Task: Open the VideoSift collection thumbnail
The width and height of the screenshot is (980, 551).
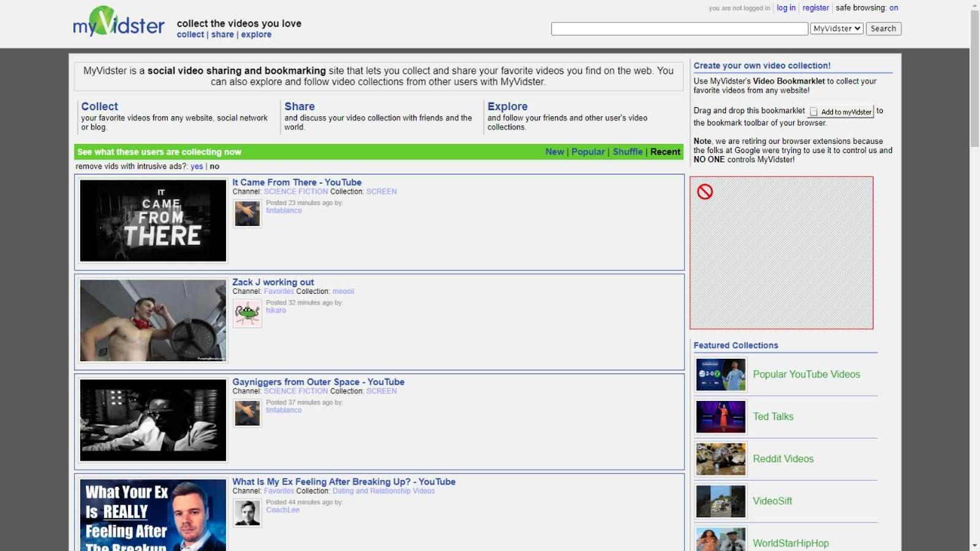Action: click(720, 501)
